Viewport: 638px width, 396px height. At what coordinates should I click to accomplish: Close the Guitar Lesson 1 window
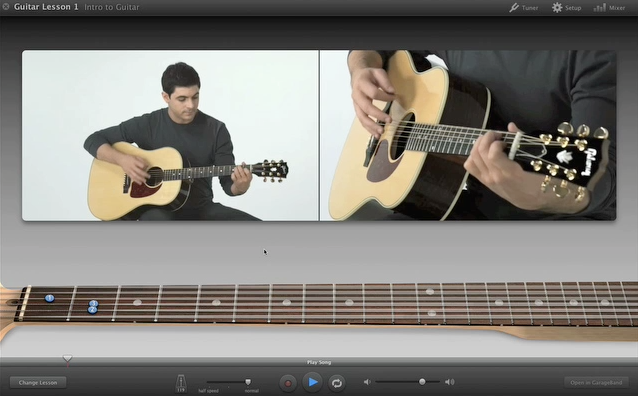point(6,7)
